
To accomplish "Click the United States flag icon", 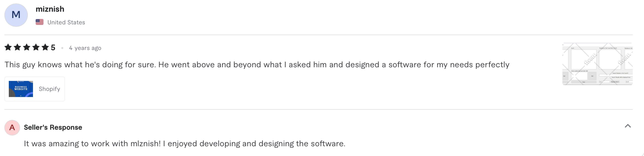I will (40, 22).
